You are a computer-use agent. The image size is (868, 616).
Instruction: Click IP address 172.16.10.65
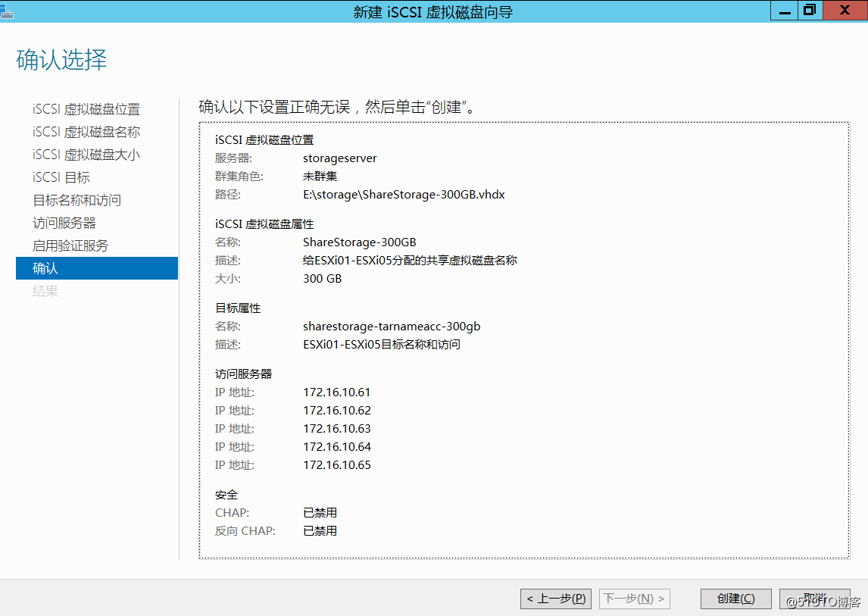click(336, 464)
